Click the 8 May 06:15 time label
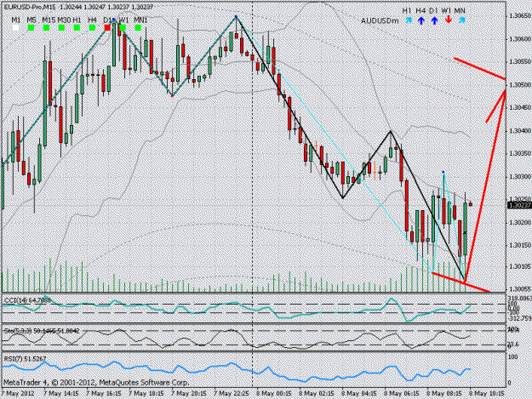The image size is (532, 399). pyautogui.click(x=402, y=394)
